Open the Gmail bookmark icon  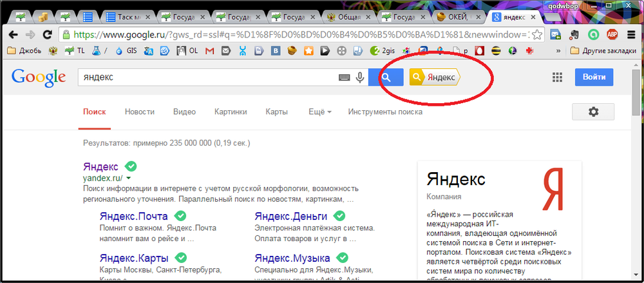click(x=209, y=51)
